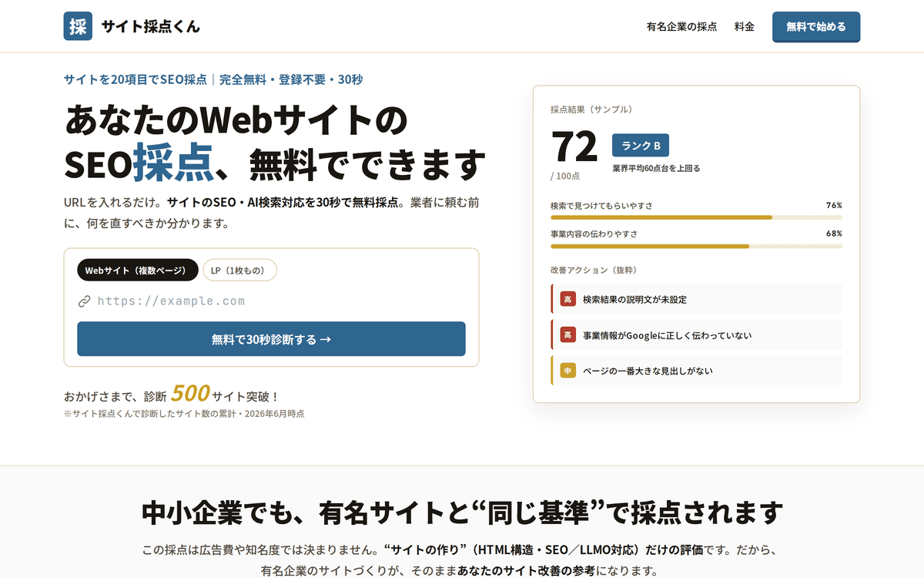Viewport: 924px width, 578px height.
Task: Click the link icon beside the URL field
Action: point(85,301)
